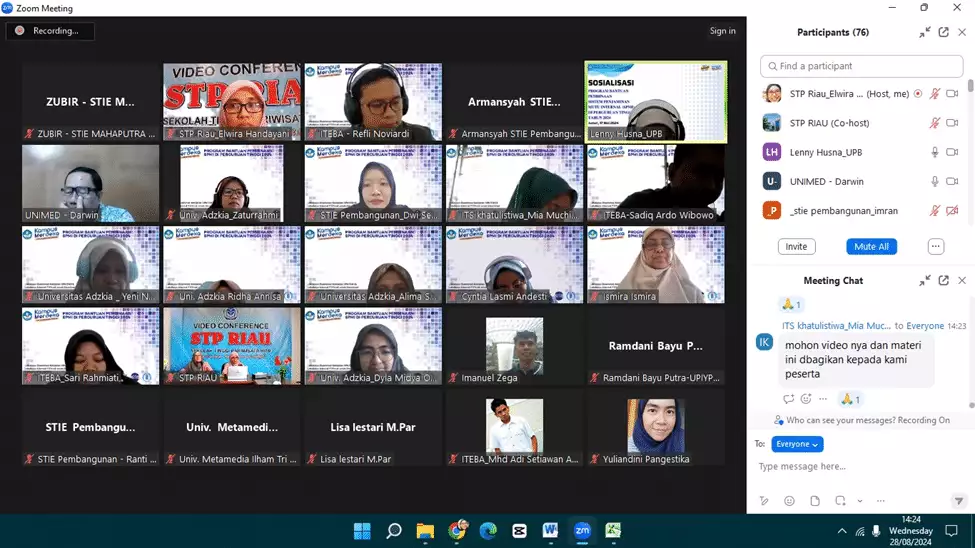Screen dimensions: 975x548
Task: Click the Lenny Husna_UPB avatar in participants list
Action: coord(772,152)
